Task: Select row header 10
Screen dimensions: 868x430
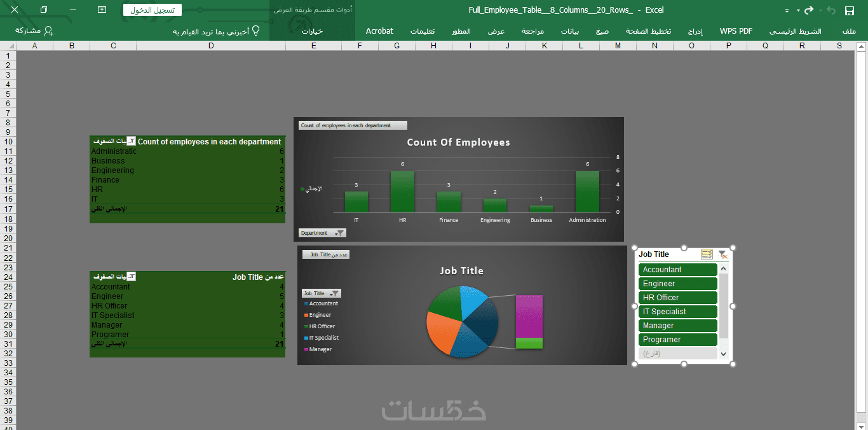Action: tap(8, 141)
